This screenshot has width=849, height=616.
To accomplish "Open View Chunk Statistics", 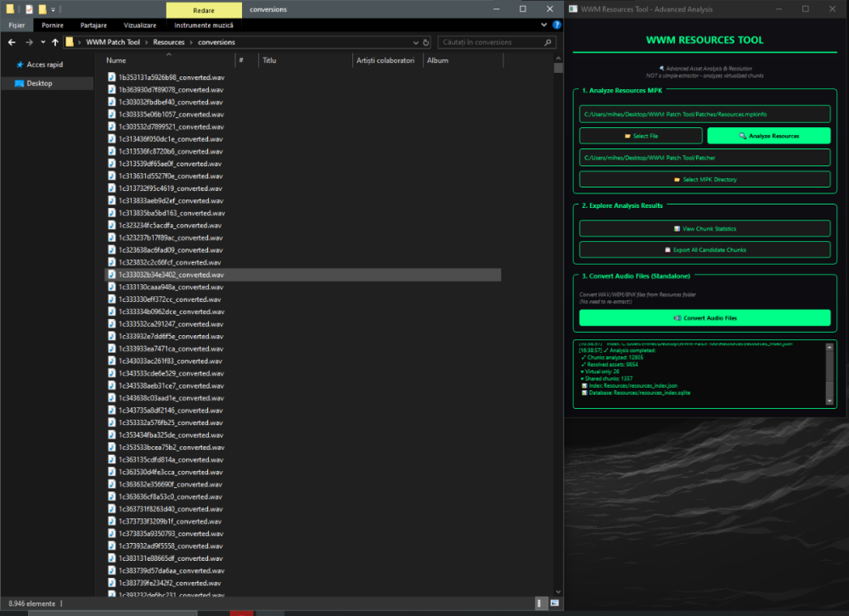I will point(705,228).
